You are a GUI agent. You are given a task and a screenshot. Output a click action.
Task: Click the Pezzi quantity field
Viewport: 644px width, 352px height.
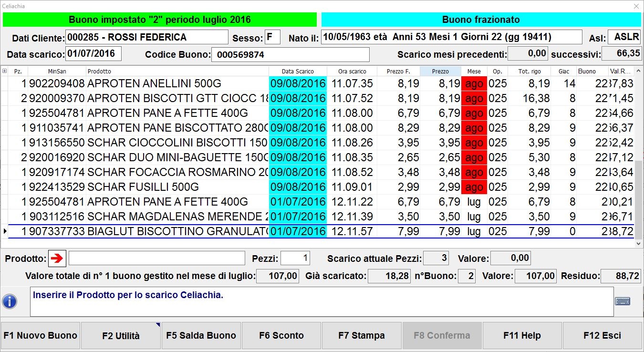click(295, 259)
